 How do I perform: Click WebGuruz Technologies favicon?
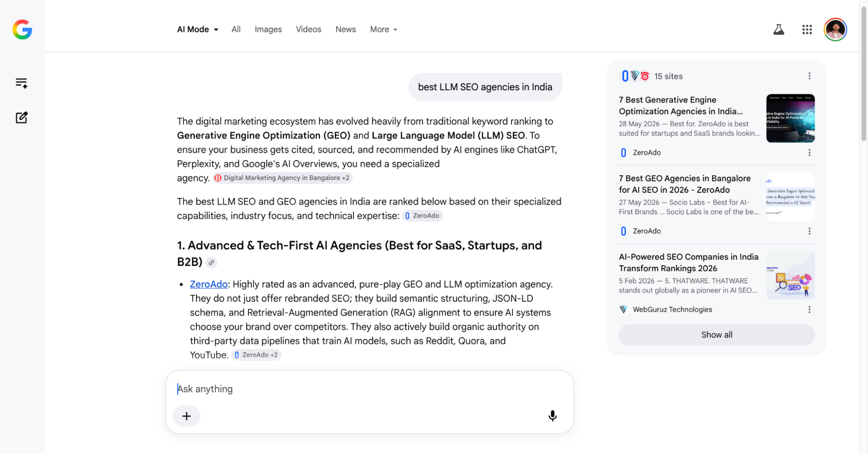point(624,309)
